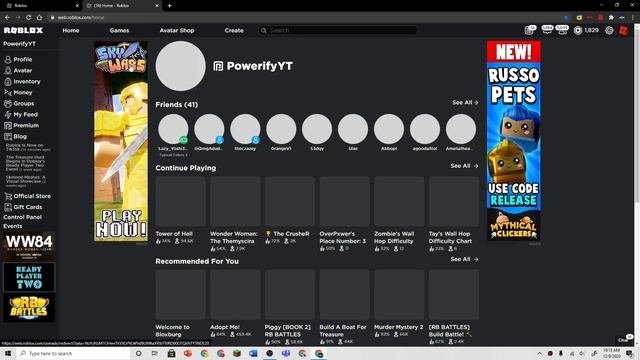Open Robux balance 1,829

click(x=586, y=30)
